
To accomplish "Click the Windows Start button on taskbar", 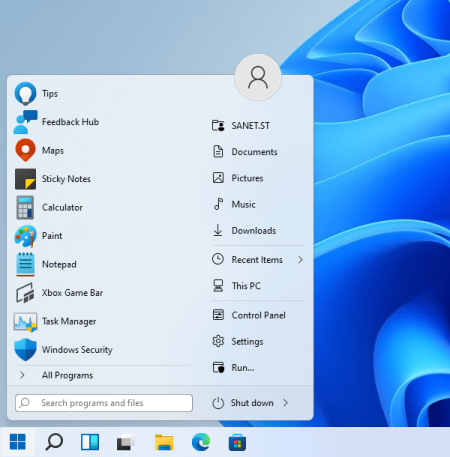I will pos(18,442).
